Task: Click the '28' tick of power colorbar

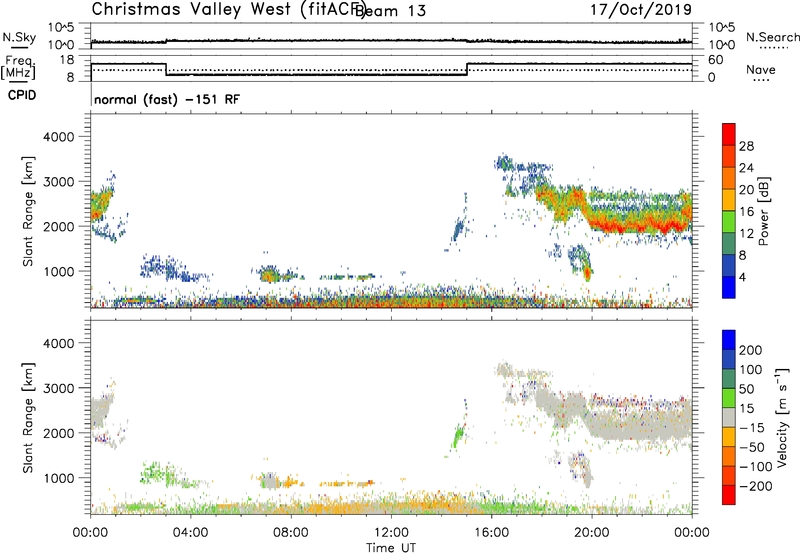Action: tap(746, 146)
